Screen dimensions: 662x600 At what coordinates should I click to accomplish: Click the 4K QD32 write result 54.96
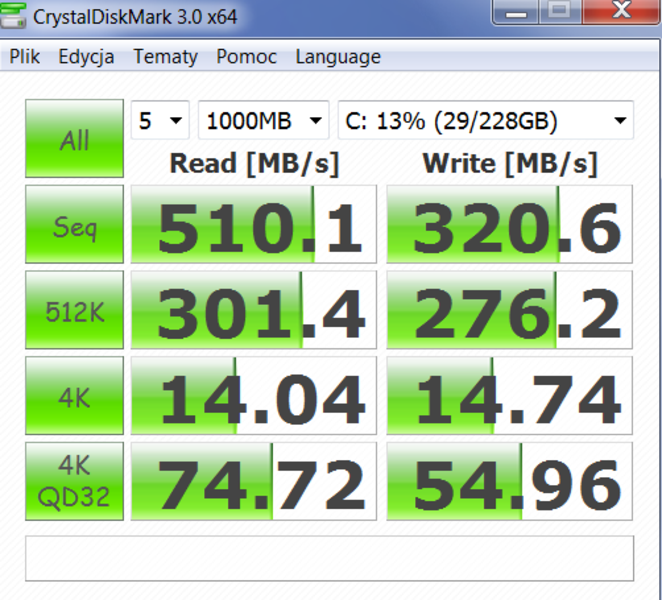510,481
